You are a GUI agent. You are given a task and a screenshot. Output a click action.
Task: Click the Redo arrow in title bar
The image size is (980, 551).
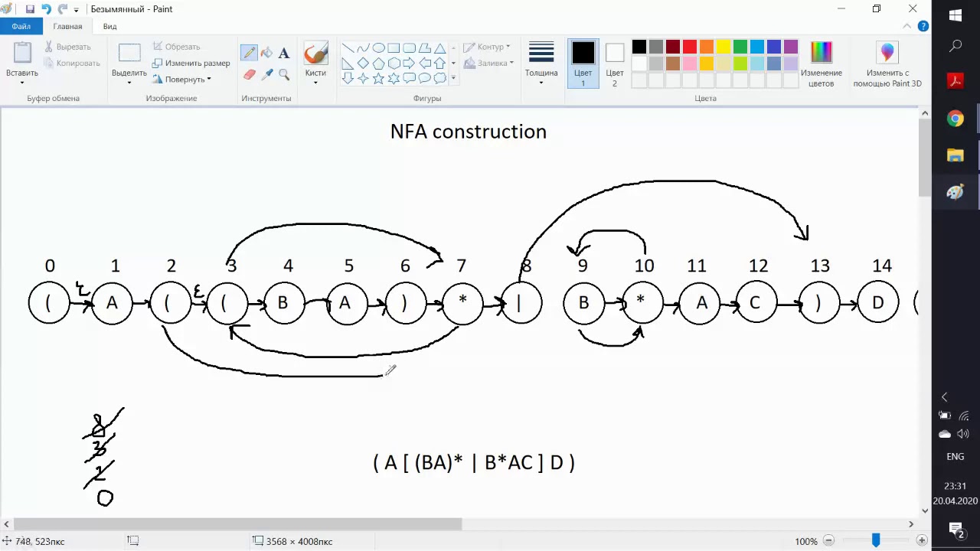tap(62, 9)
